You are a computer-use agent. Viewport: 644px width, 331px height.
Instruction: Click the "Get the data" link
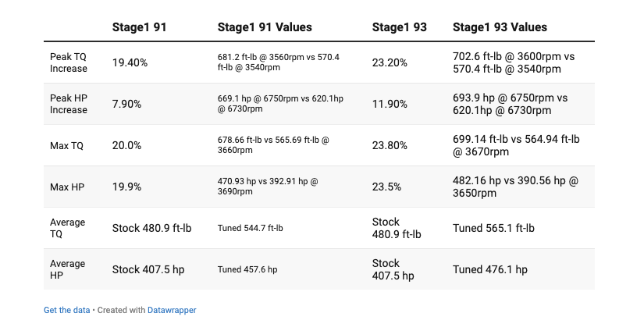point(66,310)
